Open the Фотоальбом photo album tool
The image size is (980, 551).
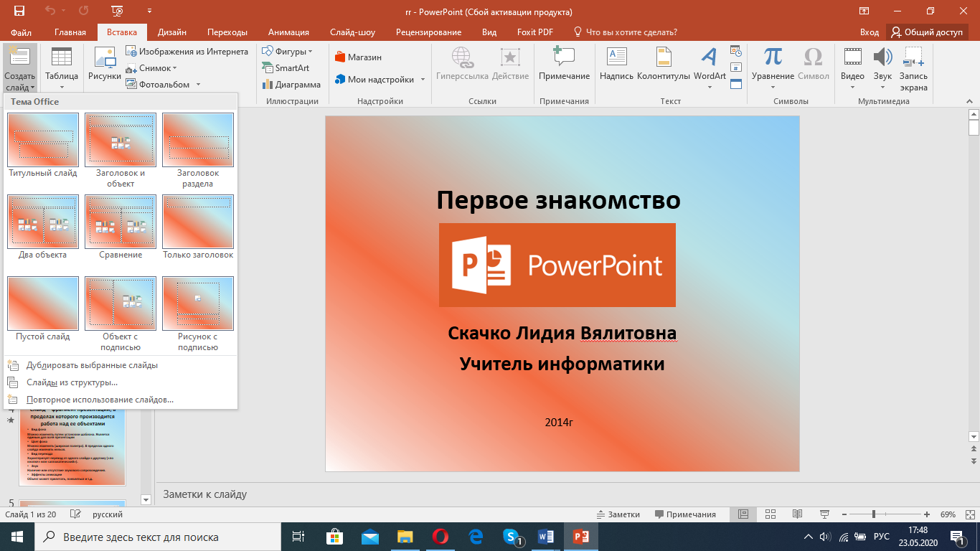pyautogui.click(x=159, y=85)
